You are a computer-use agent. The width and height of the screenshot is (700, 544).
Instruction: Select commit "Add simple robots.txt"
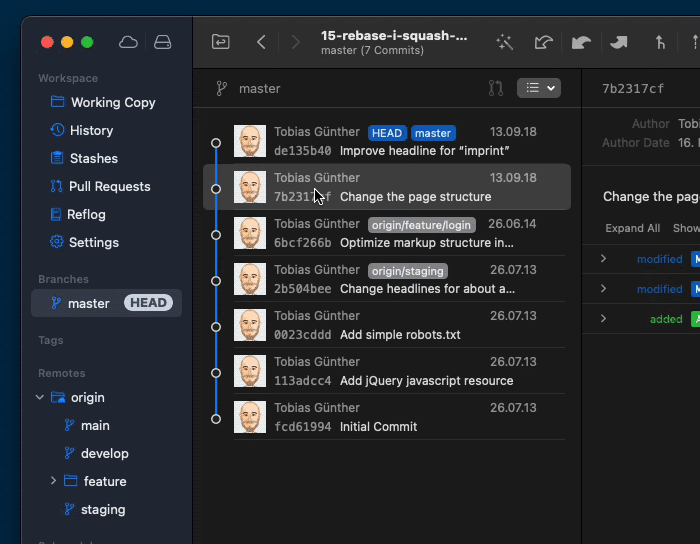tap(400, 325)
